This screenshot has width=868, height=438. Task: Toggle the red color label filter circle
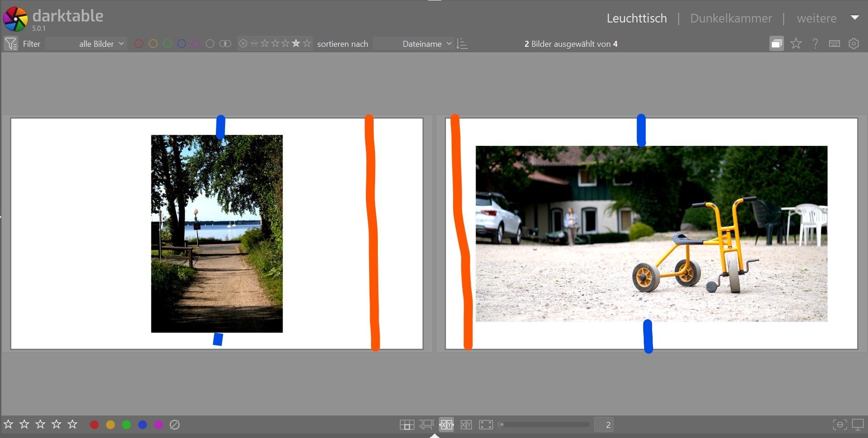139,44
